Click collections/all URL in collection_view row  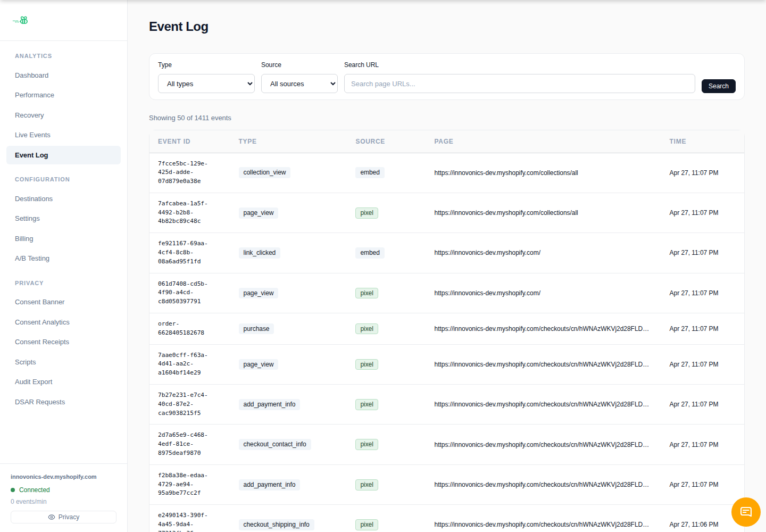point(506,173)
